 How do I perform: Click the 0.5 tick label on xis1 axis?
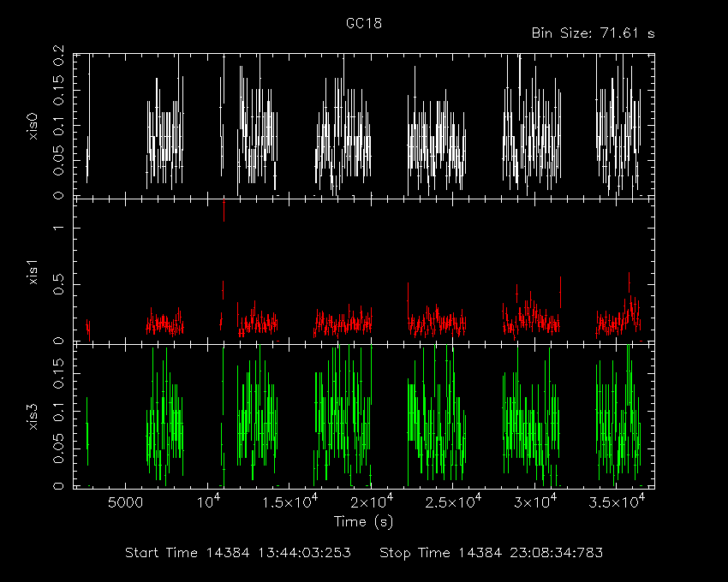click(59, 284)
